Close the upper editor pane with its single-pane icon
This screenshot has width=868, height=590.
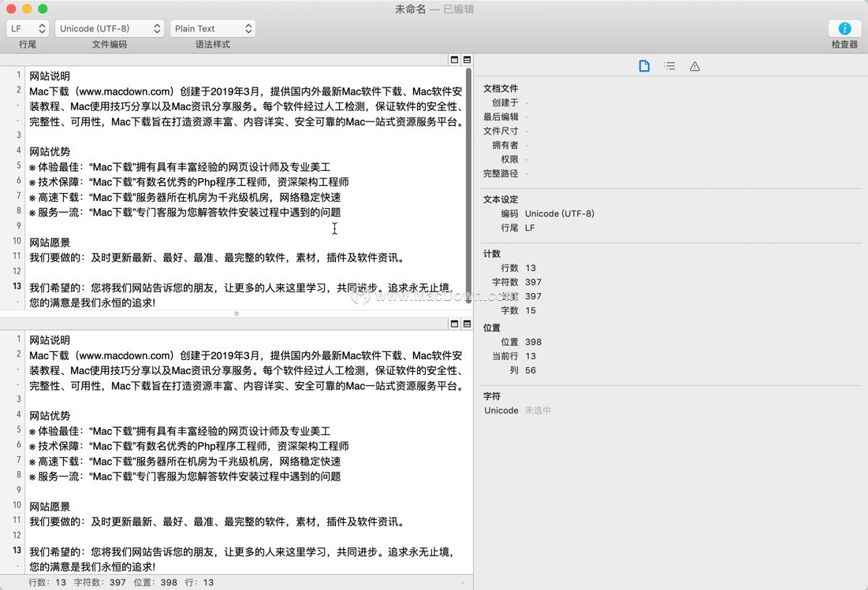click(454, 60)
